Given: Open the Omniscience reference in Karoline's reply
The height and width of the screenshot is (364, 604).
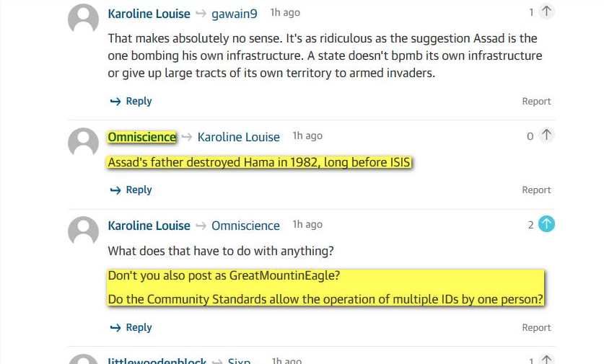Looking at the screenshot, I should 245,226.
